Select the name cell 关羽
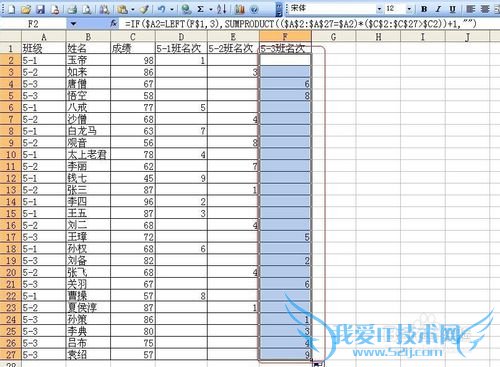Screen dimensions: 500x367 88,284
